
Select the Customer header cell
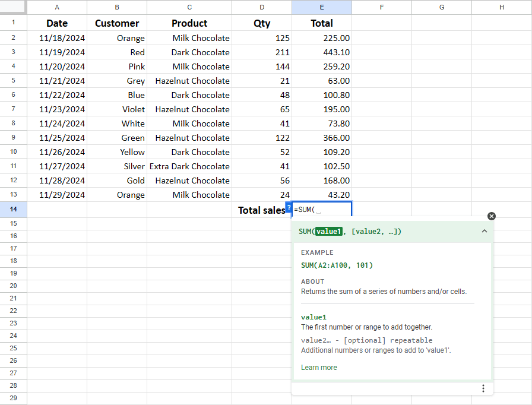click(116, 23)
